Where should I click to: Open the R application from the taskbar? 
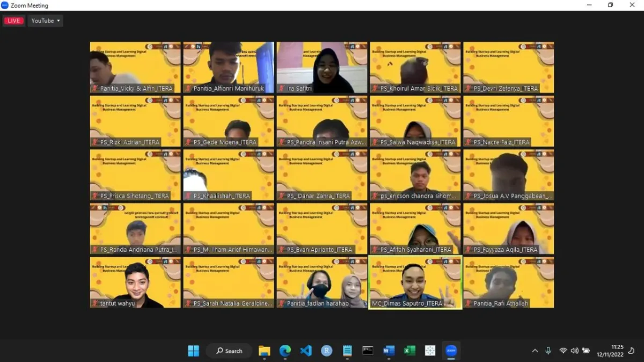click(x=326, y=350)
